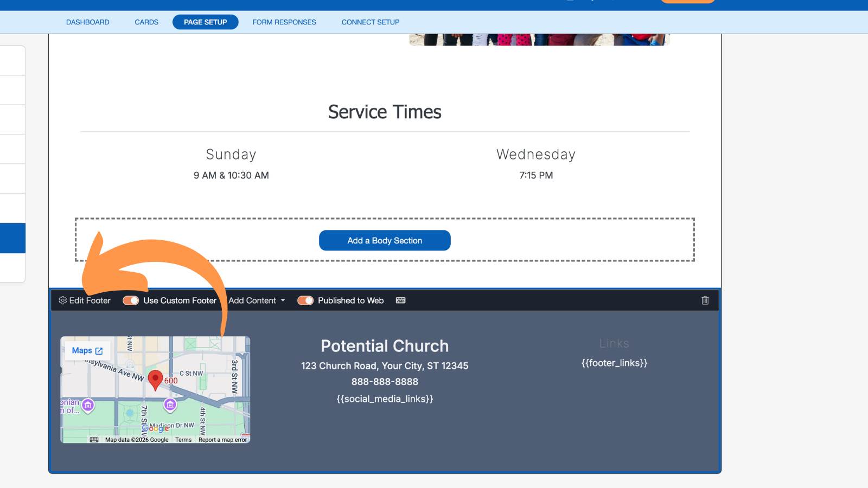Open the map Terms link
The height and width of the screenshot is (488, 868).
click(183, 440)
